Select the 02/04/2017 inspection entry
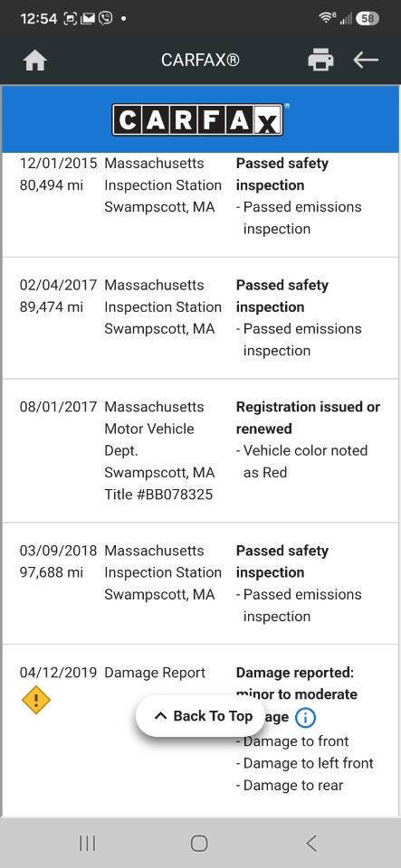This screenshot has height=868, width=401. pyautogui.click(x=201, y=317)
